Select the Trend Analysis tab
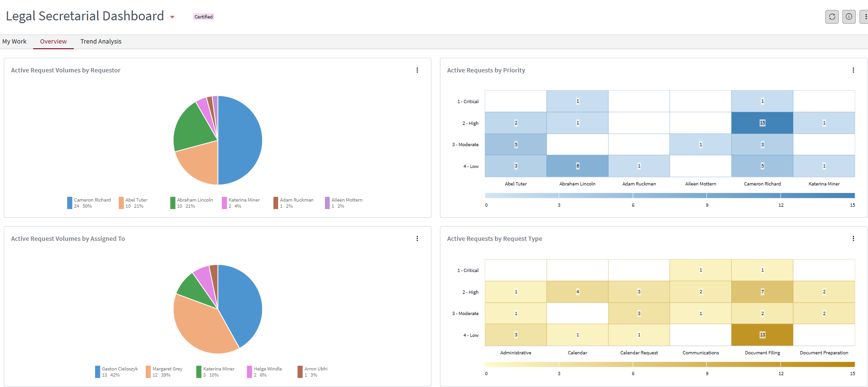 pyautogui.click(x=101, y=42)
